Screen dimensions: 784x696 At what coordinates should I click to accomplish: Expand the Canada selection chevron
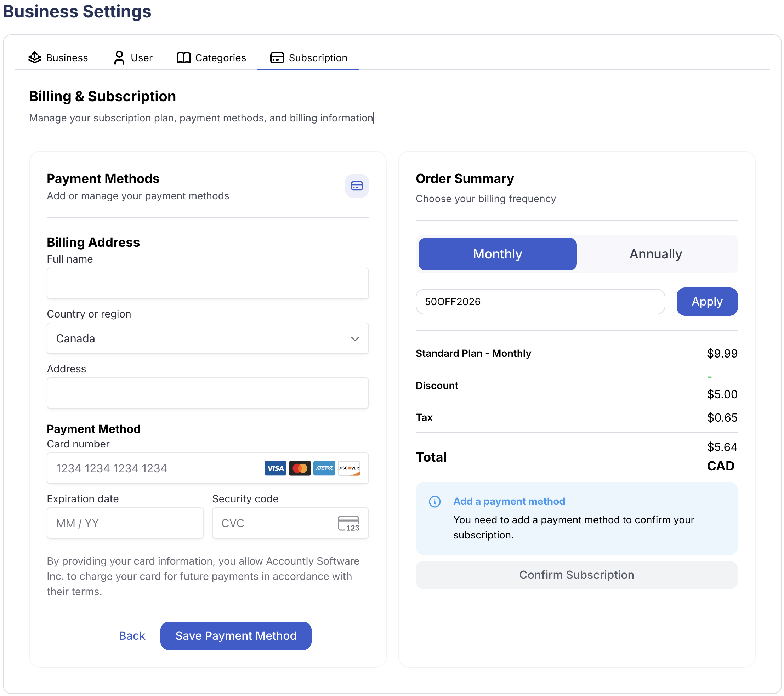click(355, 338)
